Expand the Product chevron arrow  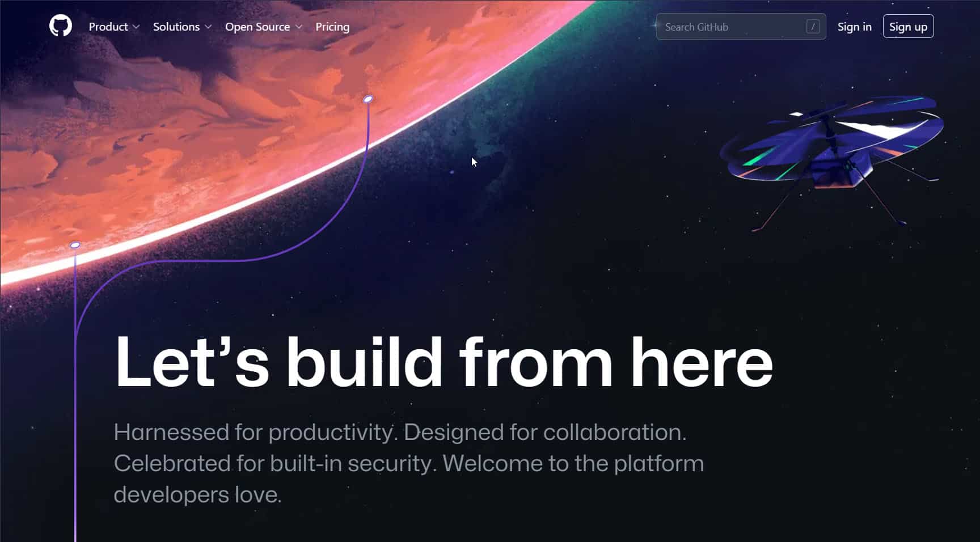(x=136, y=27)
